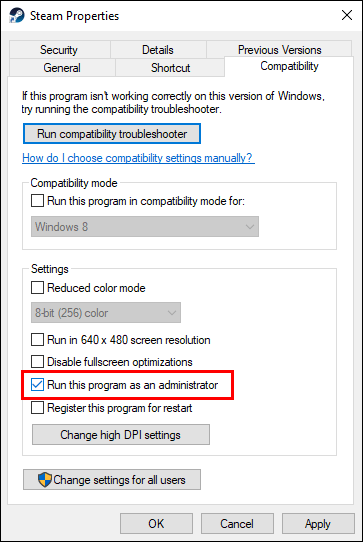Switch to the Shortcut tab
This screenshot has height=542, width=363.
(x=170, y=67)
